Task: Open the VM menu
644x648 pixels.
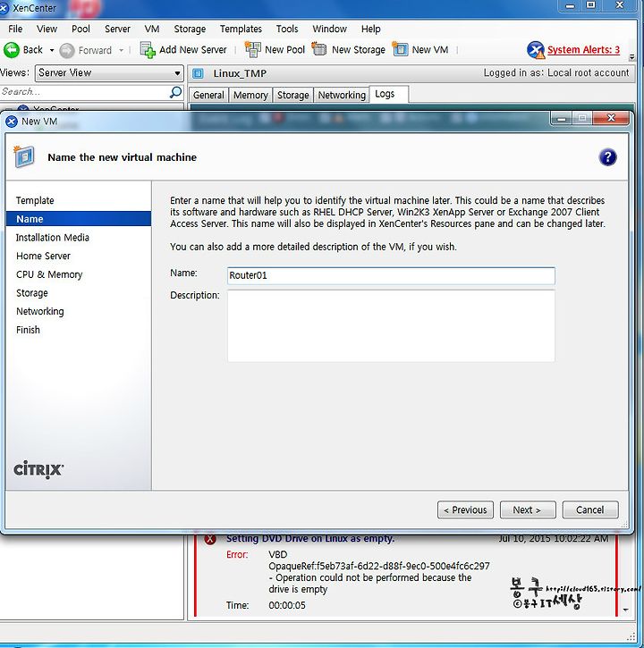Action: coord(152,29)
